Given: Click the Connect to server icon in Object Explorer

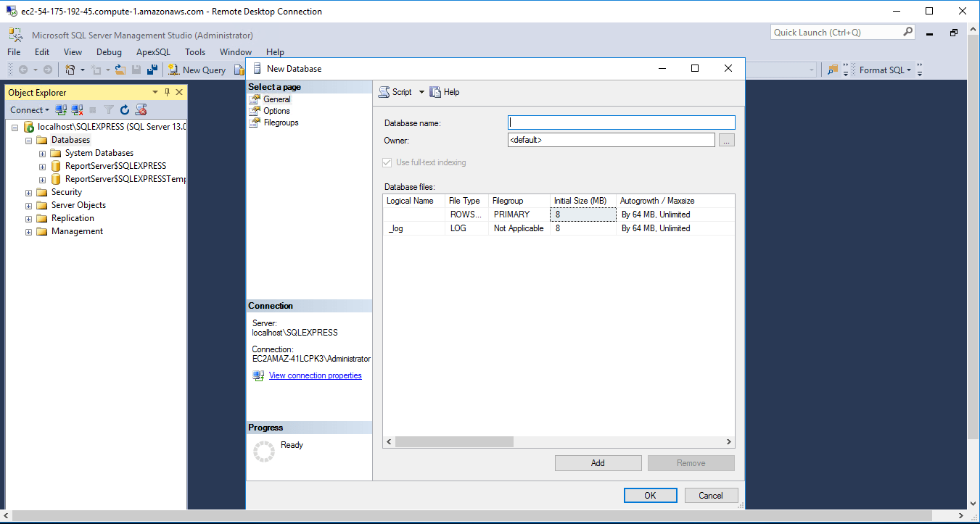Looking at the screenshot, I should coord(60,109).
